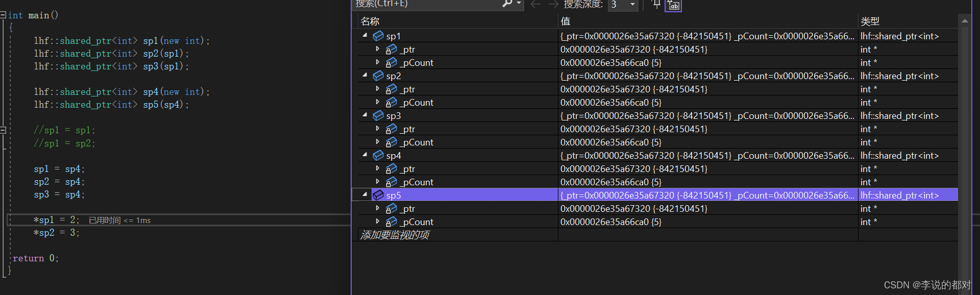The image size is (980, 295).
Task: Select the value of sp2's _pCount
Action: point(708,102)
